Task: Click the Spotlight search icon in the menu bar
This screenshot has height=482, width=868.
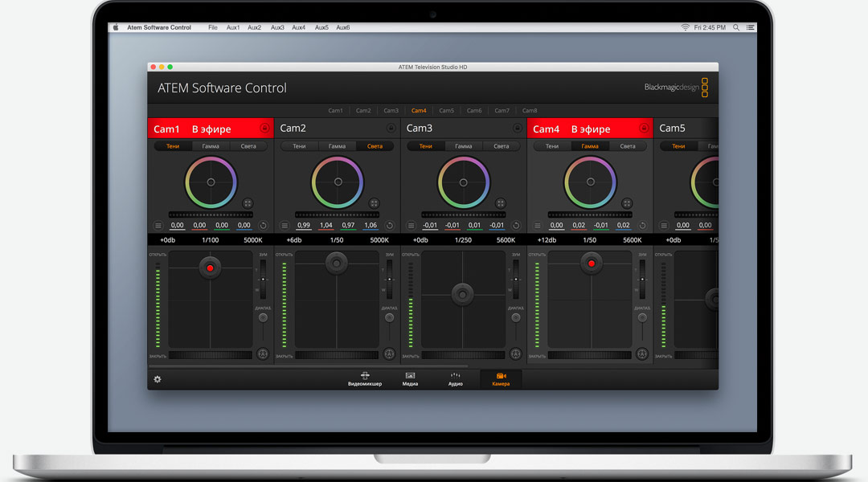Action: 735,27
